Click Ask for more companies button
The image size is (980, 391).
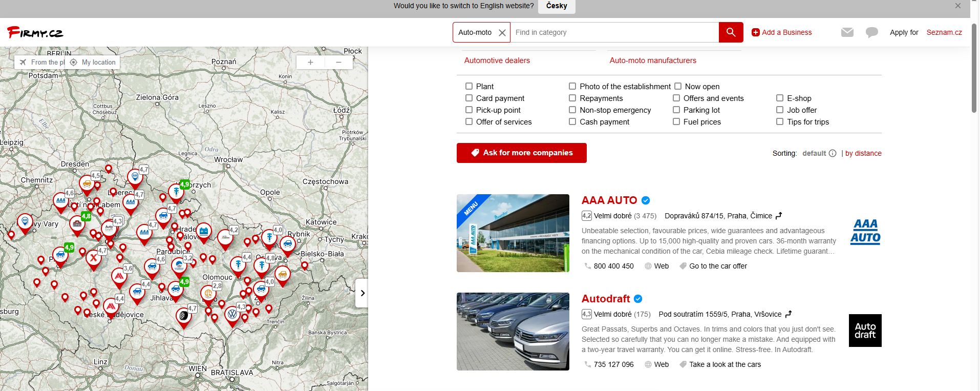[522, 153]
